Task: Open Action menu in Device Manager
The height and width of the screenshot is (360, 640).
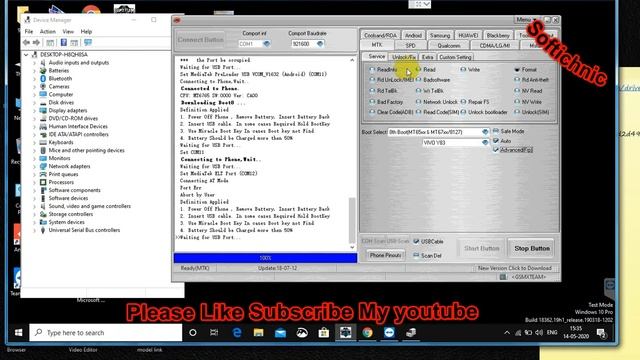Action: (48, 31)
